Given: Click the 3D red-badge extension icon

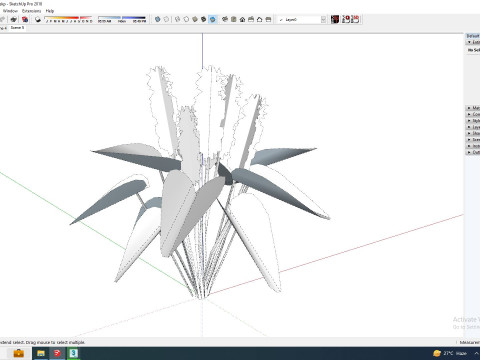Looking at the screenshot, I should (355, 19).
